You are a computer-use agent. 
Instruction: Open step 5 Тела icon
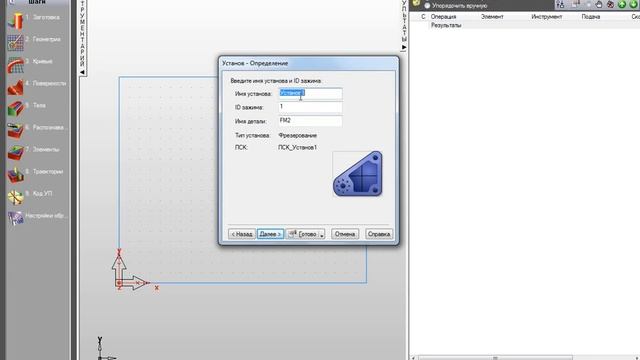tap(16, 109)
